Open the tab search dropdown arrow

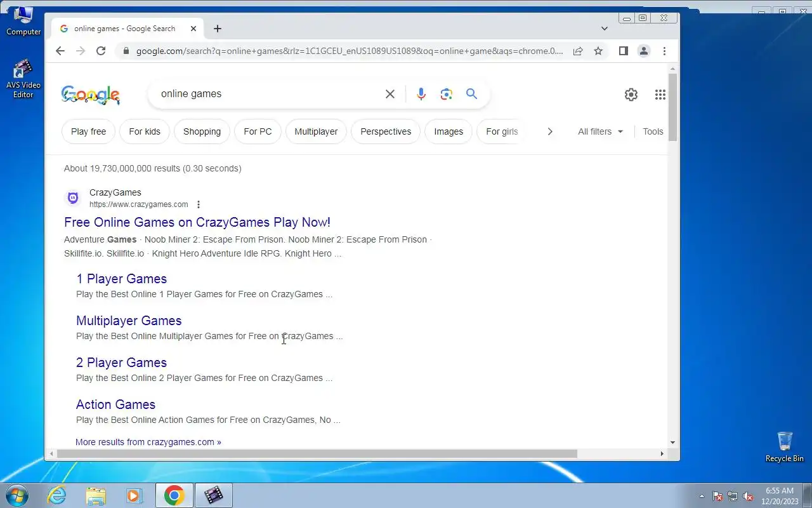(605, 29)
